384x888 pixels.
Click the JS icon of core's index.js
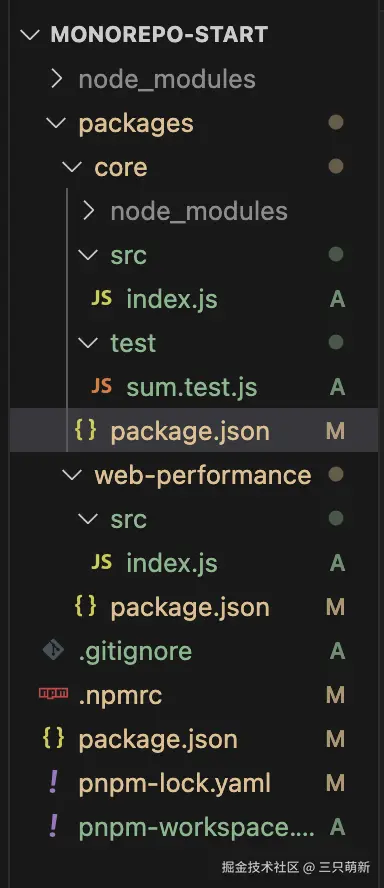point(101,299)
